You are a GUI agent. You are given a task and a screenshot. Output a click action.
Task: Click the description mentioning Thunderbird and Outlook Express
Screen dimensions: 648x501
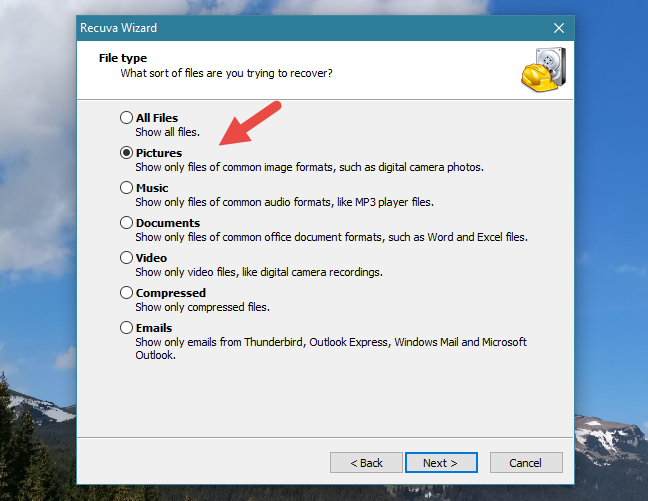coord(331,348)
